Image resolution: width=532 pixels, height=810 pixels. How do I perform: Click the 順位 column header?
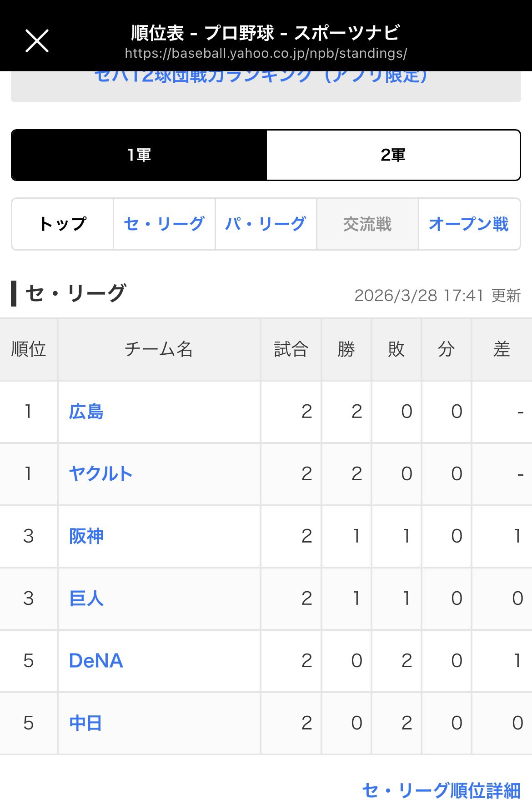(x=29, y=349)
